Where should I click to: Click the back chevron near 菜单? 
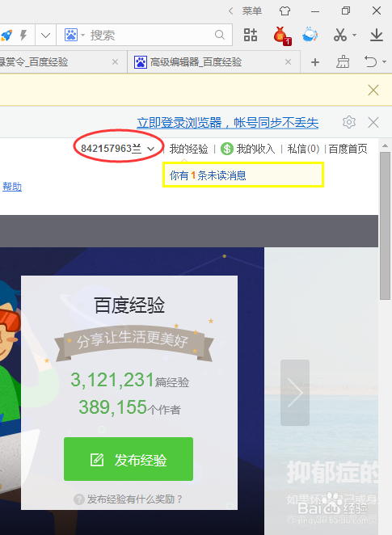click(x=231, y=11)
